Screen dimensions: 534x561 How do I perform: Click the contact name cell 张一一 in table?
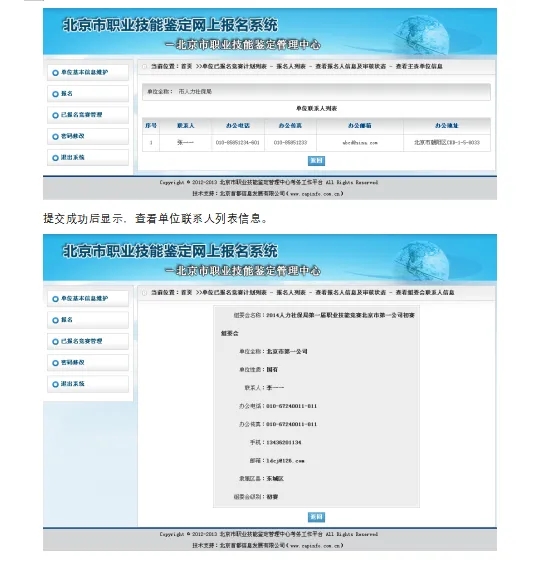click(x=185, y=142)
